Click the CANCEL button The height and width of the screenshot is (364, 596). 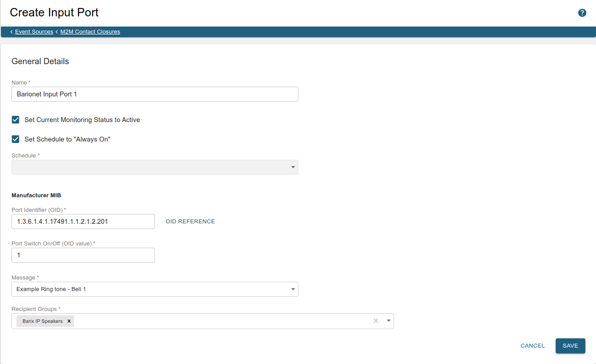[532, 346]
